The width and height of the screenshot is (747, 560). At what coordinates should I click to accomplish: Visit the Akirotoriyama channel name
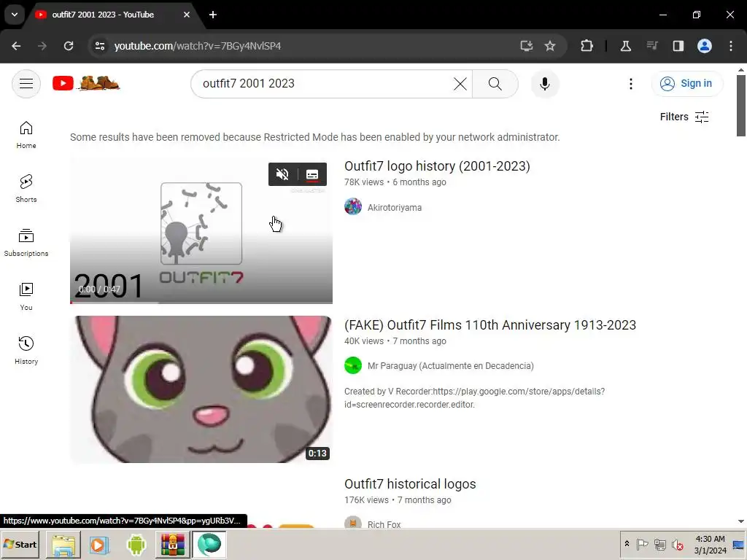[x=395, y=208]
